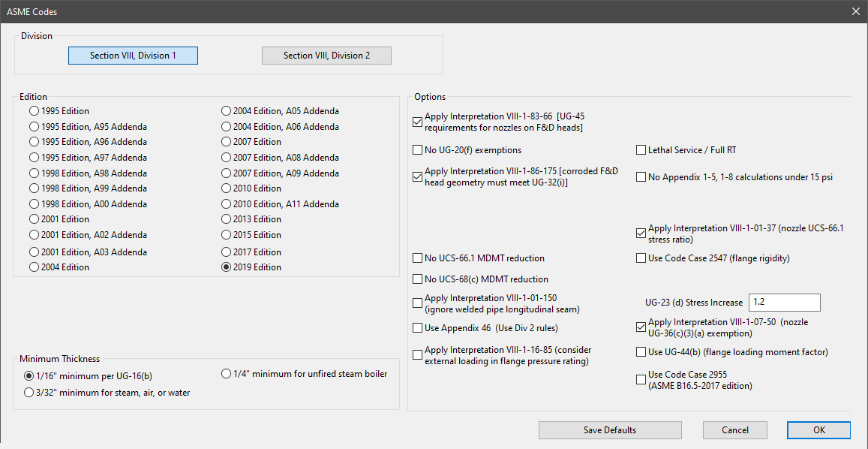Choose 2004 Edition, A06 Addenda

coord(226,126)
